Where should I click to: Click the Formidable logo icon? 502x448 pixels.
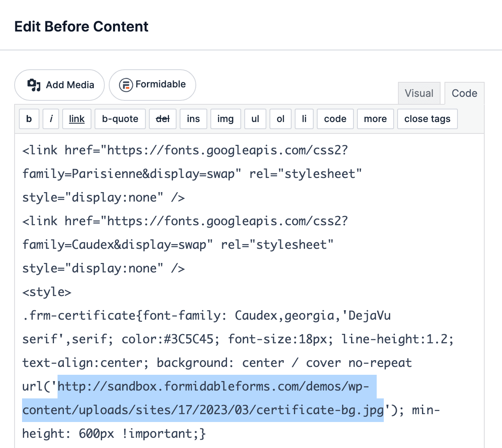[x=126, y=85]
